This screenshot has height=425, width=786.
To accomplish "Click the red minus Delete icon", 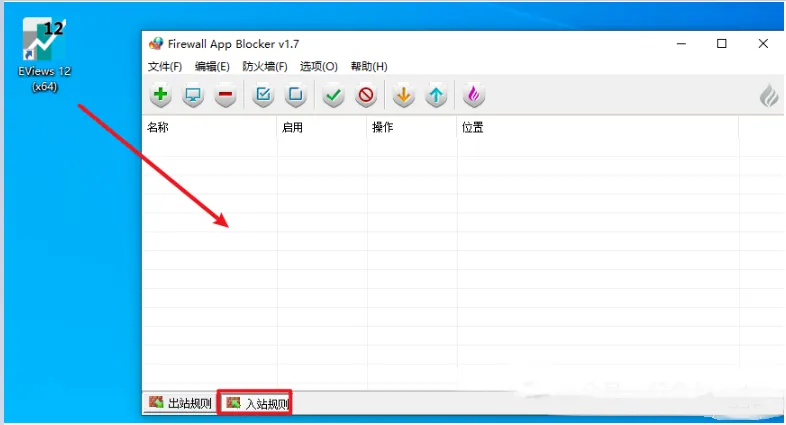I will coord(226,95).
